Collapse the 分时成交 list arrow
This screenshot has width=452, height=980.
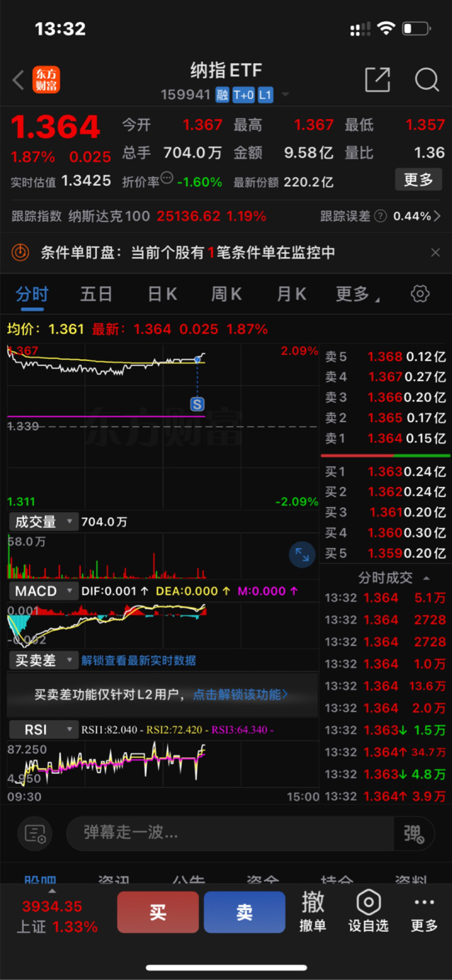click(x=426, y=578)
